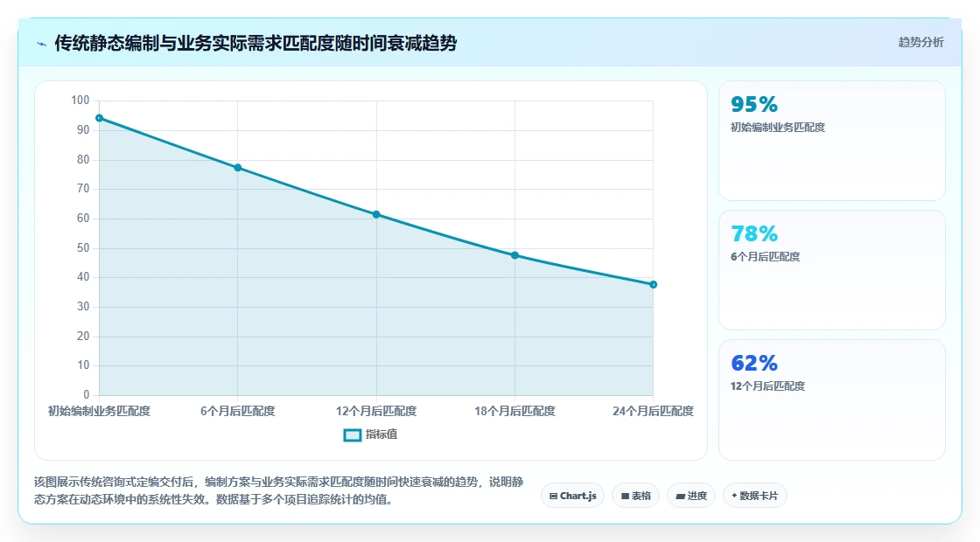This screenshot has height=542, width=980.
Task: Click the 6个月后匹配度 card caption
Action: 765,257
